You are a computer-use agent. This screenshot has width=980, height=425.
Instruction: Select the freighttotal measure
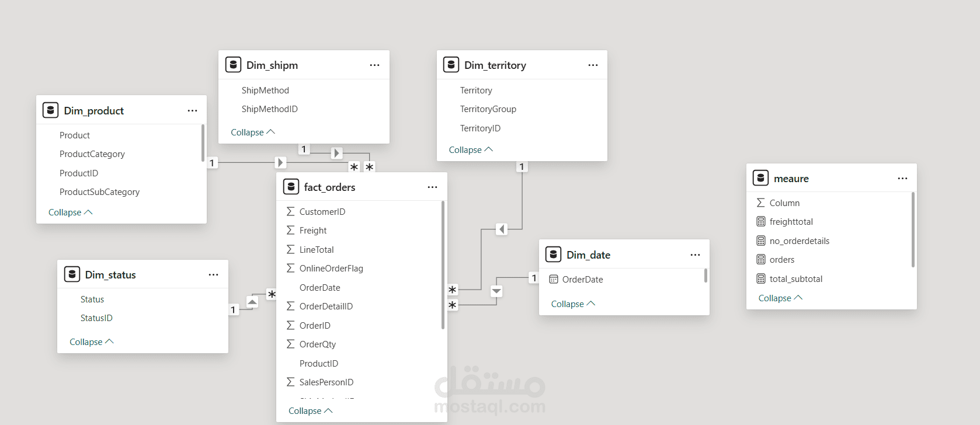791,222
